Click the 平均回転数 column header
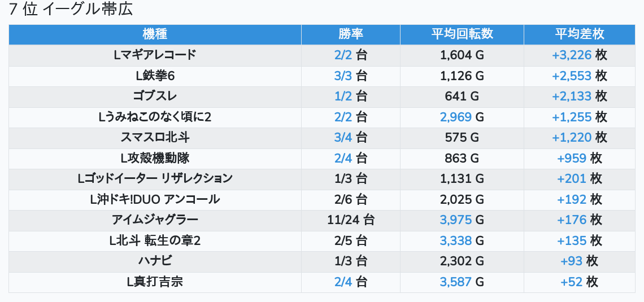This screenshot has width=644, height=302. coord(462,34)
